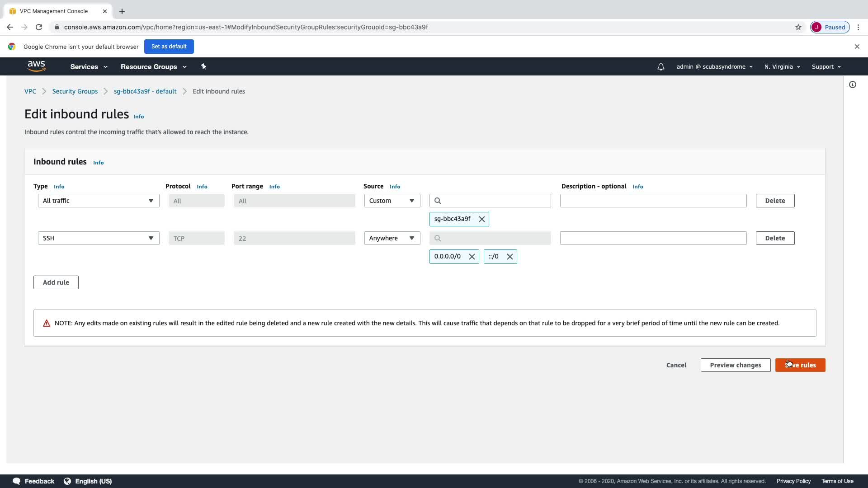Click the Add rule button
The width and height of the screenshot is (868, 488).
pos(56,282)
